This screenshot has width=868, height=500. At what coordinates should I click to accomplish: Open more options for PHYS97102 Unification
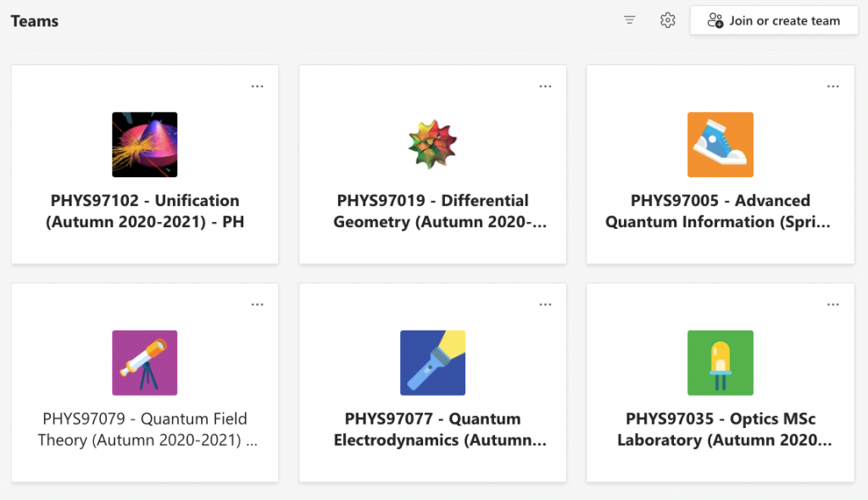[x=258, y=86]
